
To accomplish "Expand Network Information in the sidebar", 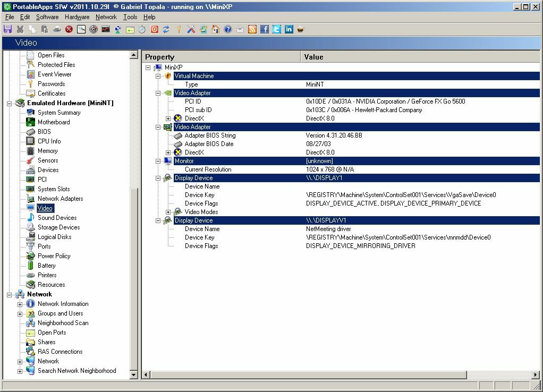I will tap(20, 304).
